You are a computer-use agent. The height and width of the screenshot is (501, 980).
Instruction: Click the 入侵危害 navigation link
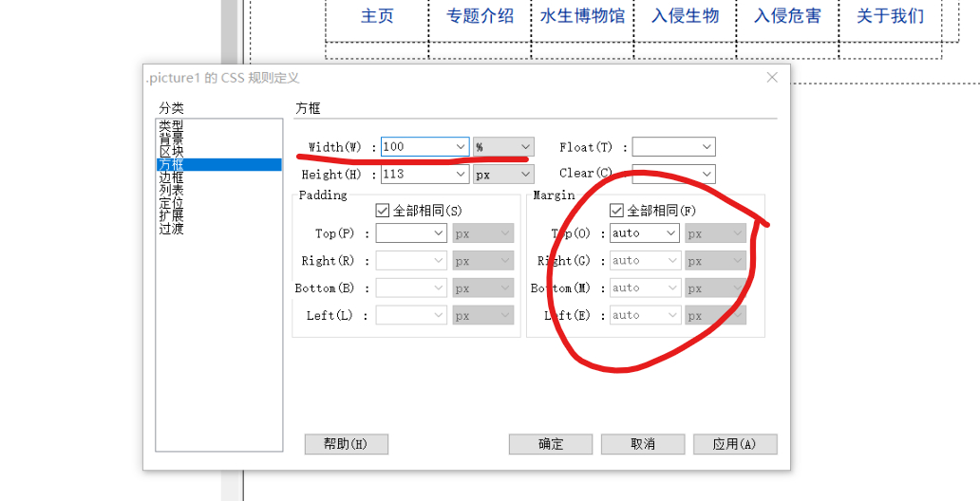click(x=787, y=15)
